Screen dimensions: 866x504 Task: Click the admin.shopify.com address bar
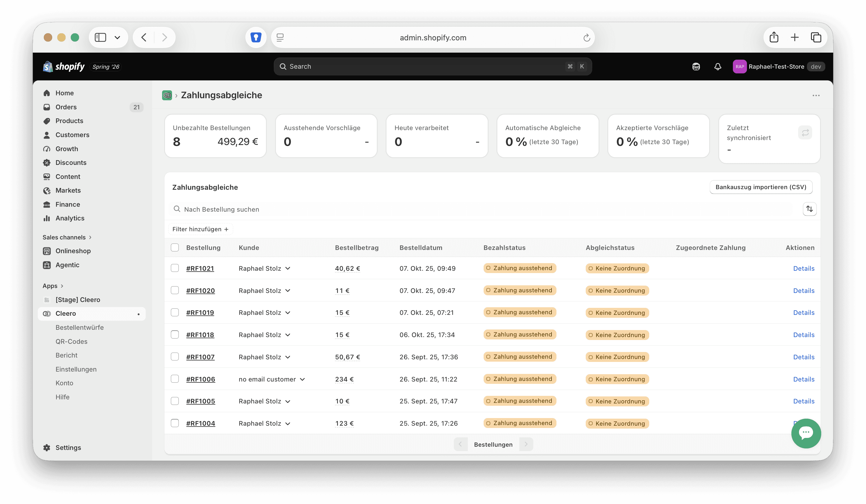433,37
